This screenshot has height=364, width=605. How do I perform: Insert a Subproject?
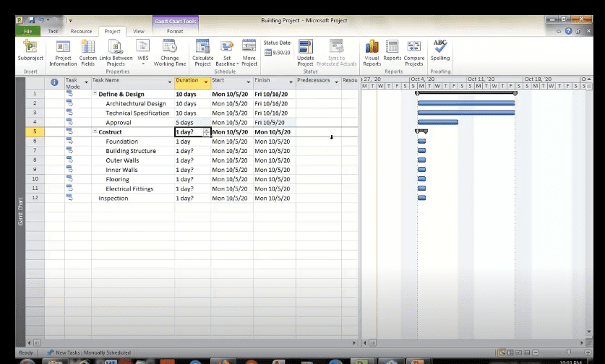(30, 51)
